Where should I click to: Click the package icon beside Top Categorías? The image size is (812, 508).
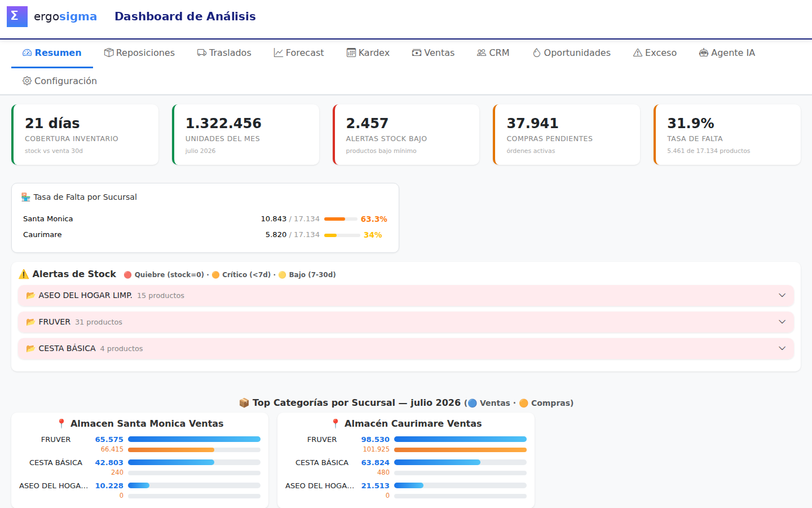244,403
